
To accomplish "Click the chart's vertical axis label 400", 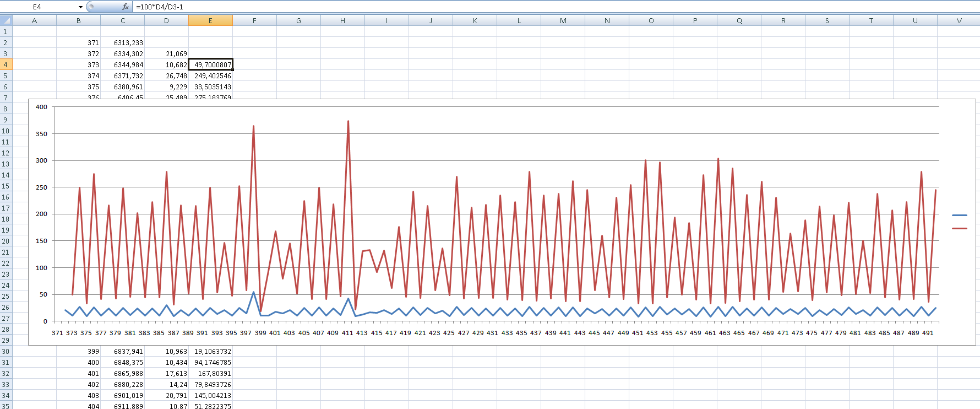I will [x=42, y=107].
